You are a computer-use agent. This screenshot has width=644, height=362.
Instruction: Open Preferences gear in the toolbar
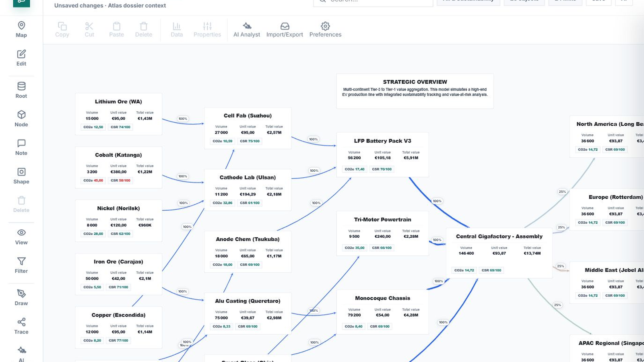click(325, 29)
